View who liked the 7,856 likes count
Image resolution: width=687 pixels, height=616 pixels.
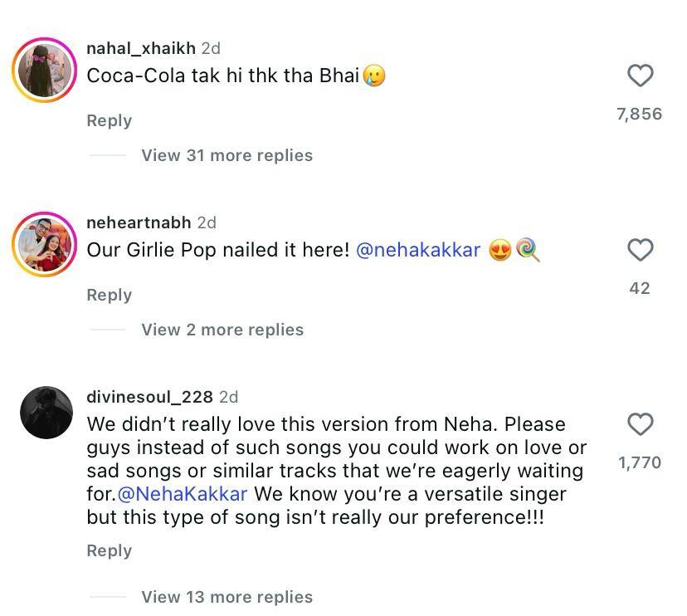(x=639, y=113)
